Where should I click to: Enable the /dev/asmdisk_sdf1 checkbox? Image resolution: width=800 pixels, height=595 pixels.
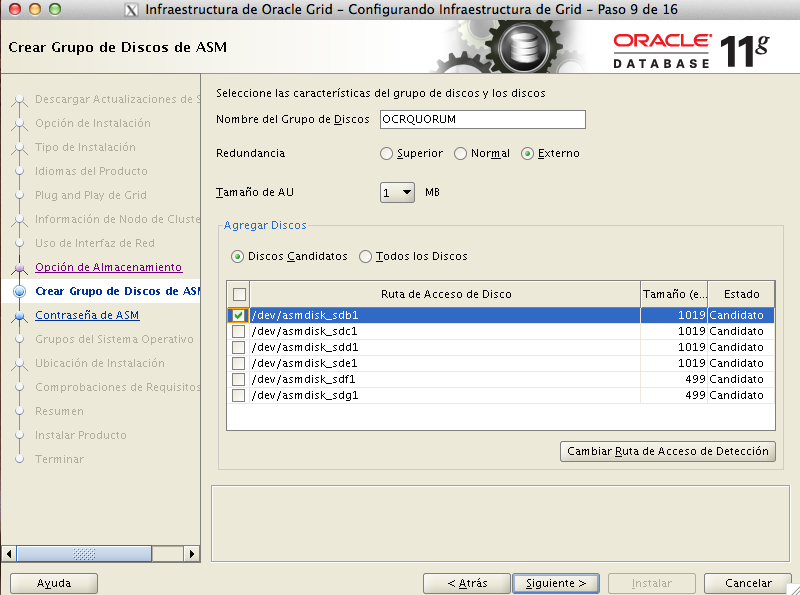(x=238, y=380)
